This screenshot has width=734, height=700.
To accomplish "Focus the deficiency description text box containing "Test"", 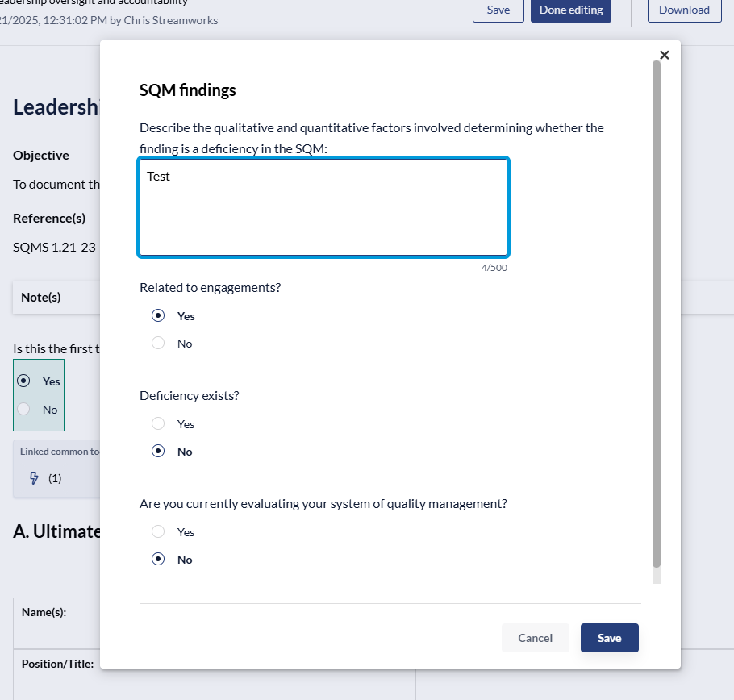I will click(x=323, y=207).
